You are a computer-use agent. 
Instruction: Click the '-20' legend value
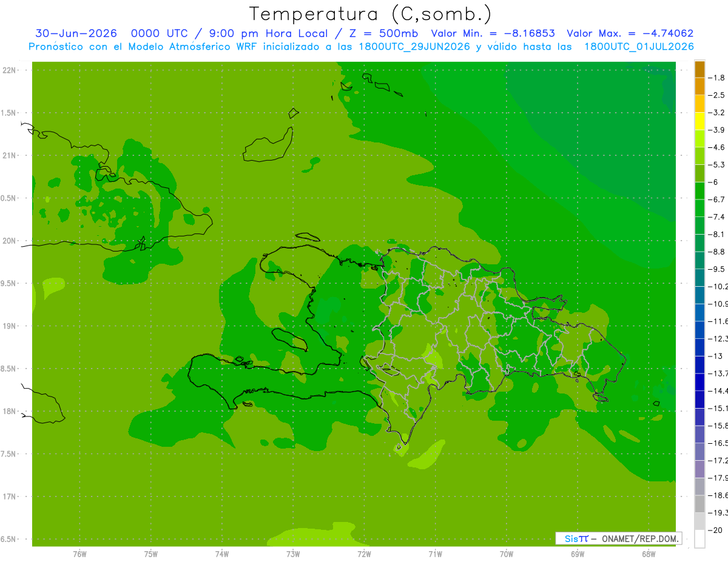[x=715, y=530]
